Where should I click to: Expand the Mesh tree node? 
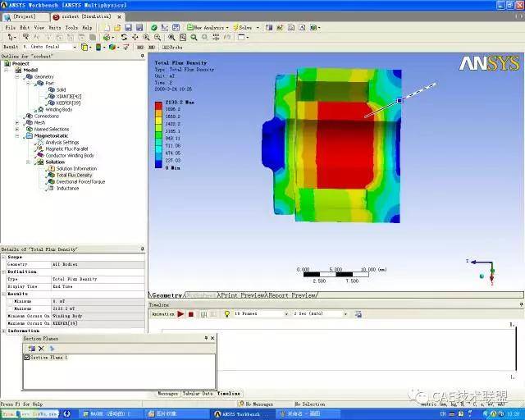tap(17, 122)
